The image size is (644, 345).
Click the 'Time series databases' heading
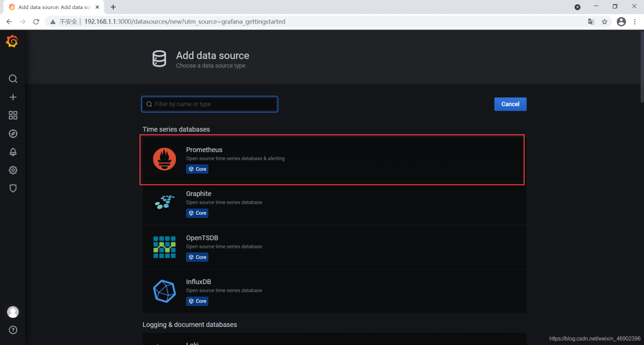pyautogui.click(x=176, y=129)
